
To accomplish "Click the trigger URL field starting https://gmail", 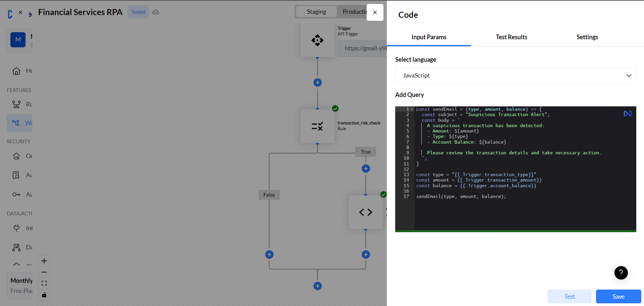I will [363, 48].
